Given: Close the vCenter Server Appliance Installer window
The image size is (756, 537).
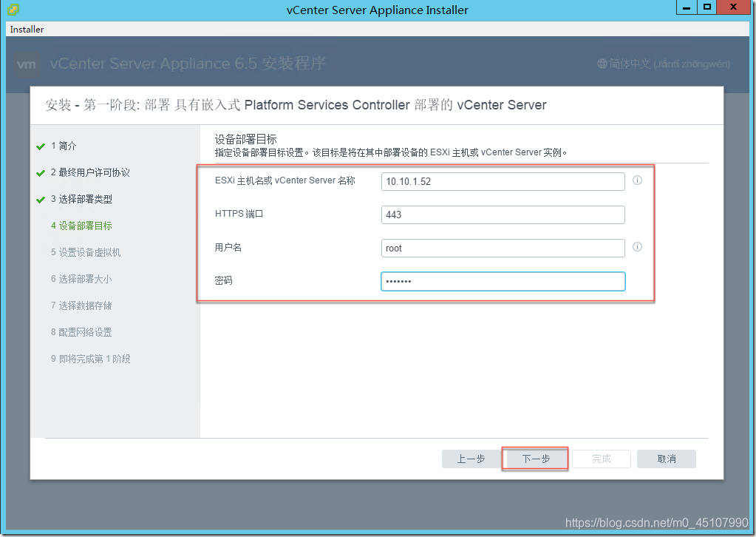Looking at the screenshot, I should tap(733, 7).
